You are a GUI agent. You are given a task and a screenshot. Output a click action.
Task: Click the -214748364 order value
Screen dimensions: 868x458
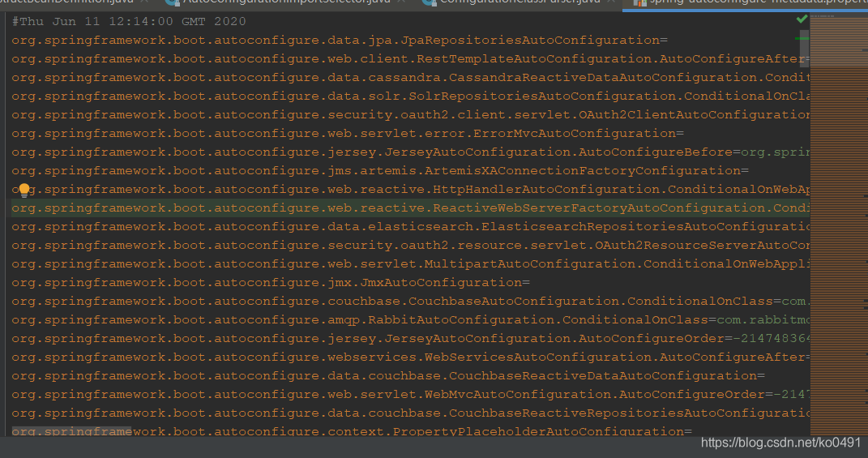[771, 339]
